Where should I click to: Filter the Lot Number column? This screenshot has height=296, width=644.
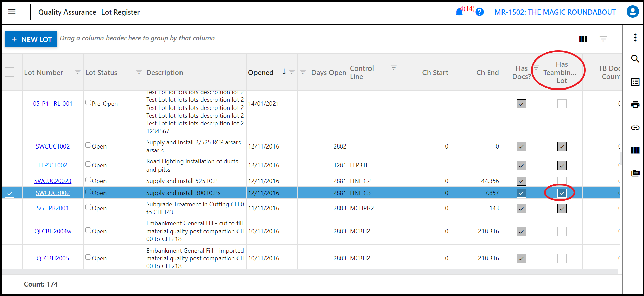pos(78,72)
